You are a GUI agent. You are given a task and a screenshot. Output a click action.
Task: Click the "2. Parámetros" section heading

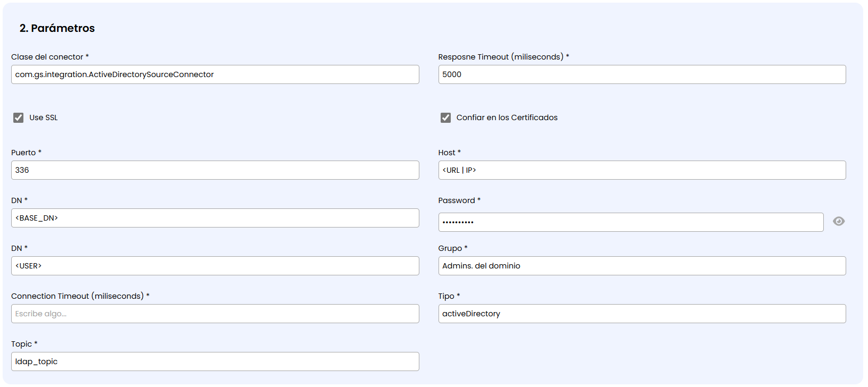pos(57,28)
